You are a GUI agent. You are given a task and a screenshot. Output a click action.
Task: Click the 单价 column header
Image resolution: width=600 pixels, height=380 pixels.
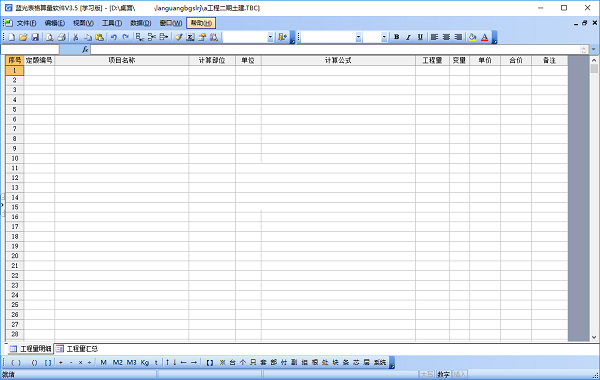tap(485, 60)
